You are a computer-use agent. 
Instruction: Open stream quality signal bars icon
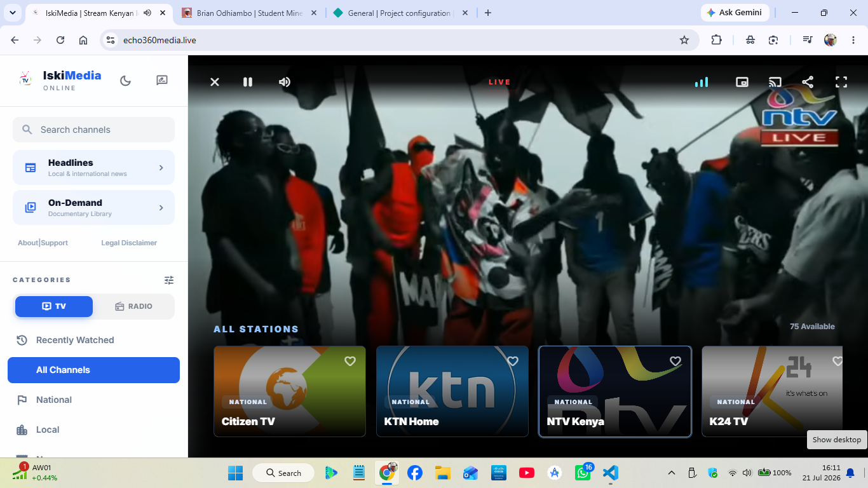702,82
